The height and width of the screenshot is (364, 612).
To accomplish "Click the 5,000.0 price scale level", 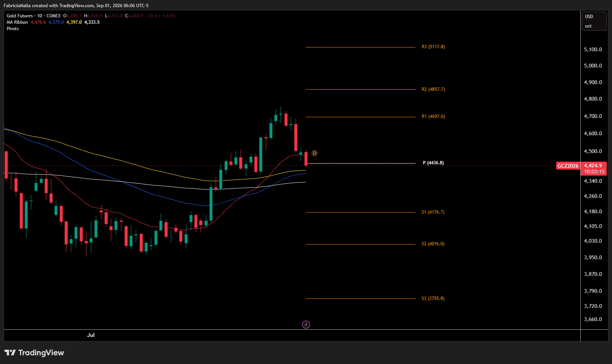I will (593, 66).
